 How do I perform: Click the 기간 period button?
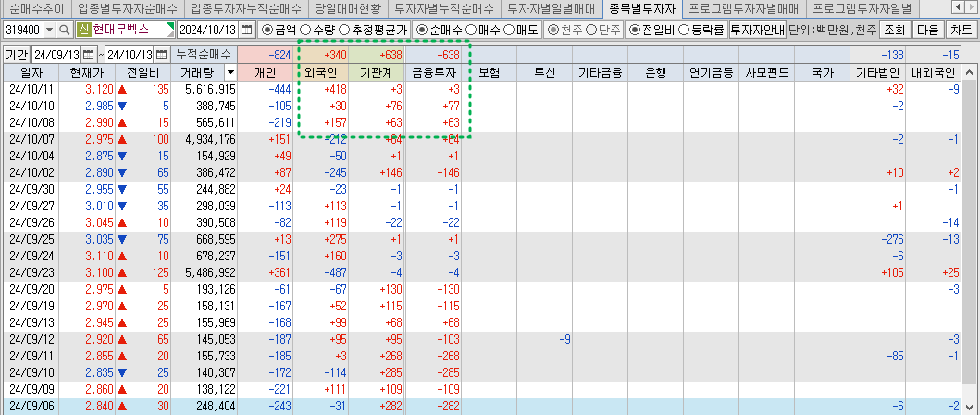pyautogui.click(x=17, y=55)
